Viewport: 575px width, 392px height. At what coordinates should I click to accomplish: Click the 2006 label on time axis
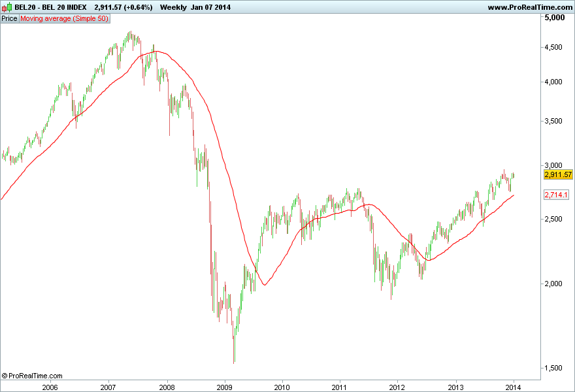click(50, 387)
